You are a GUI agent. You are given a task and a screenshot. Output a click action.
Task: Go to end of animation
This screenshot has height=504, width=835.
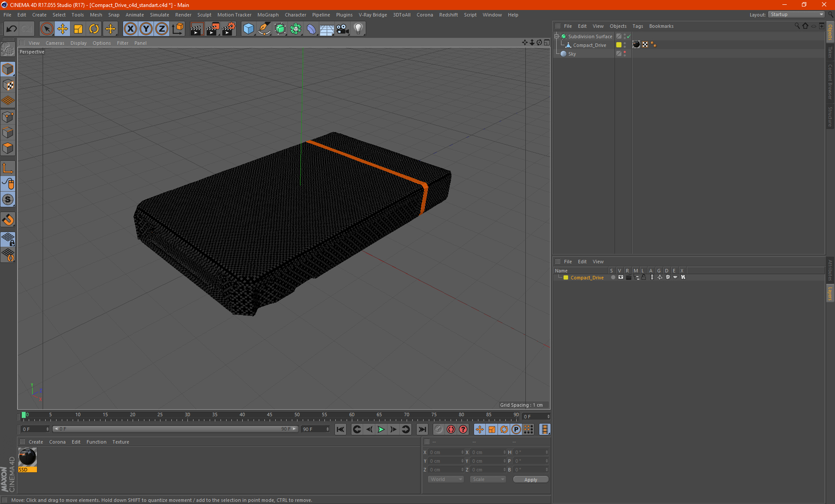pos(422,429)
